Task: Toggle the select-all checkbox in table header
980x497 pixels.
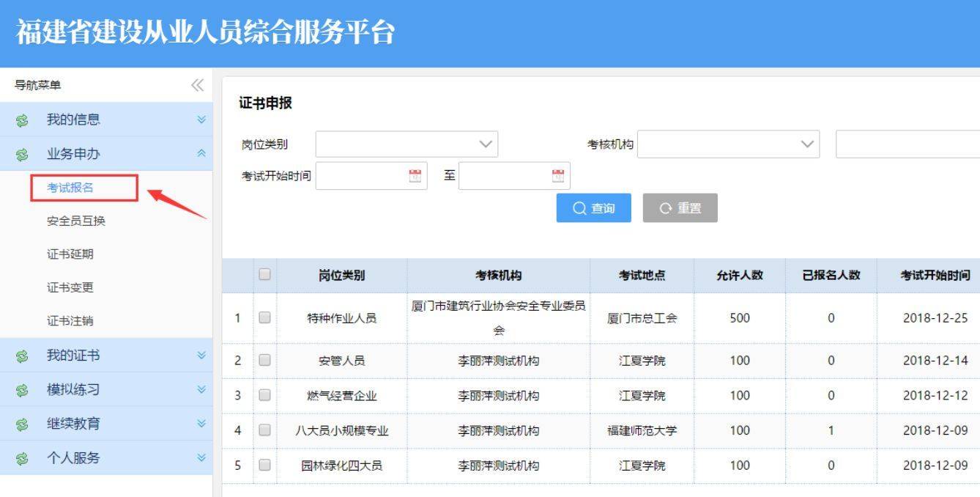Action: pyautogui.click(x=264, y=276)
